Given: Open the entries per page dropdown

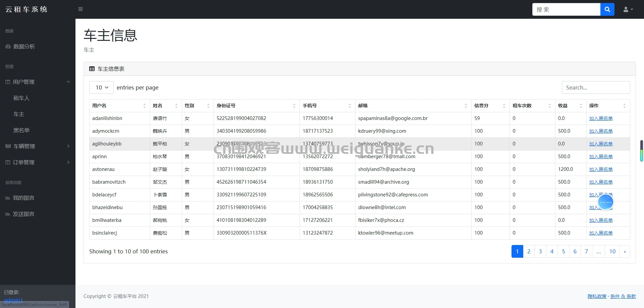Looking at the screenshot, I should (101, 87).
